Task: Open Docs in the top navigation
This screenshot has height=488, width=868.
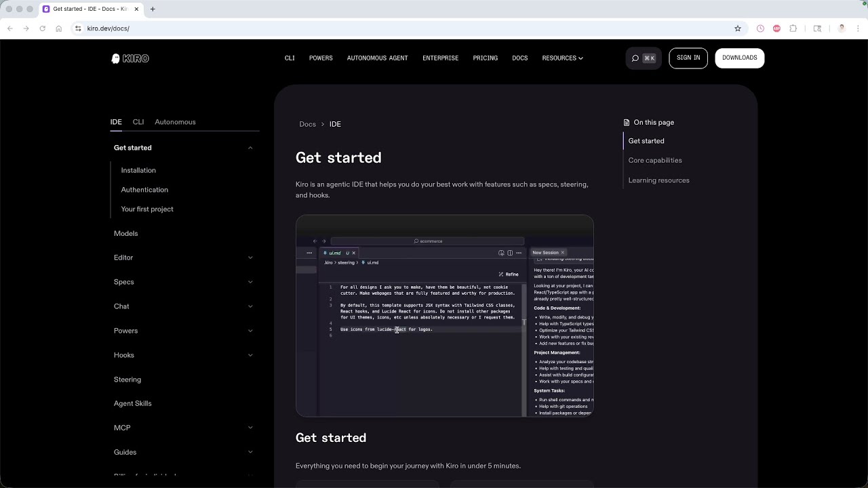Action: [x=519, y=58]
